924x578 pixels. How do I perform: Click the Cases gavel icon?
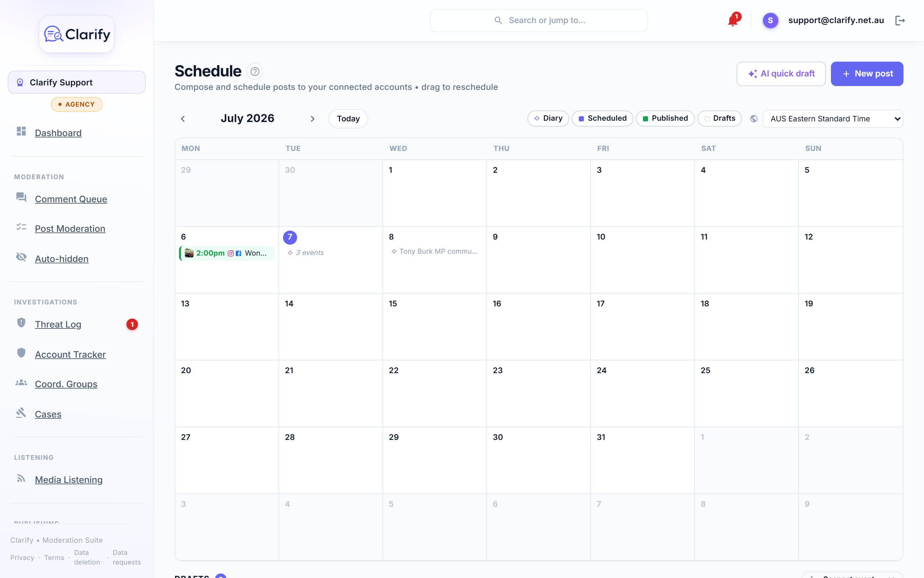21,413
